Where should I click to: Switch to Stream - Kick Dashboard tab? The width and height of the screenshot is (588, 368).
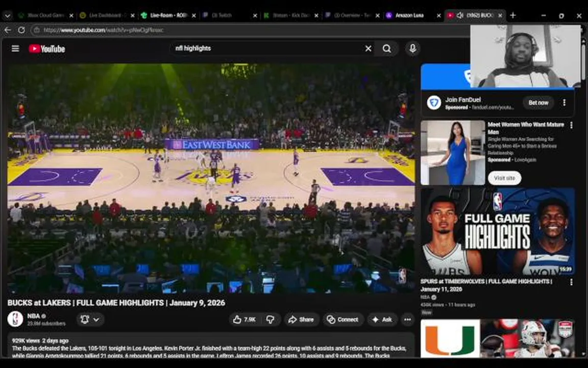(289, 15)
